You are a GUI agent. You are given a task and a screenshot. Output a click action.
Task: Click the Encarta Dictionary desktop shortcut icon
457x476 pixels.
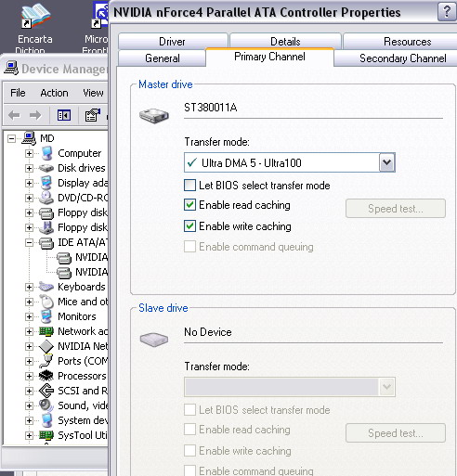(x=35, y=16)
